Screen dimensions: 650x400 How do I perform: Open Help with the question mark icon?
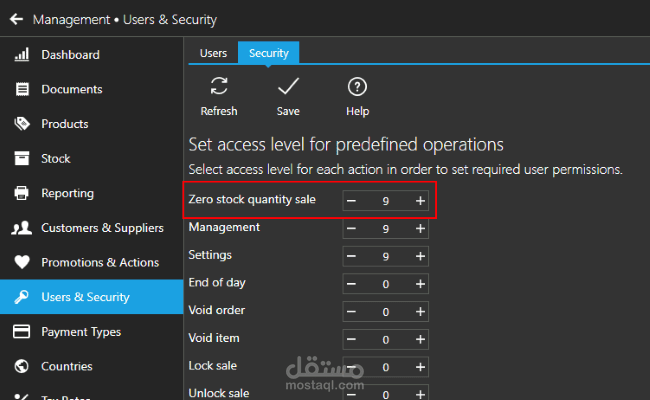(357, 87)
